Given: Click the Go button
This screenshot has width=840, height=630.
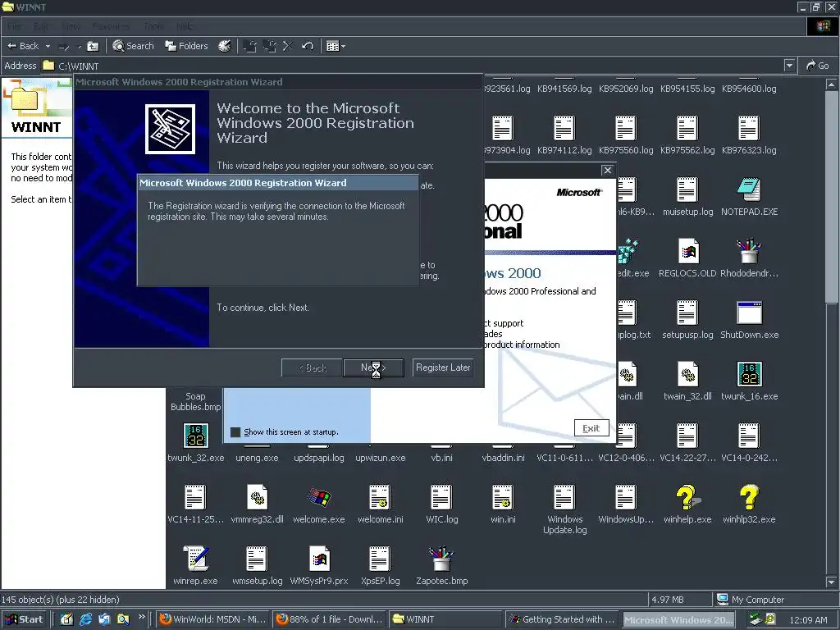Looking at the screenshot, I should 818,66.
